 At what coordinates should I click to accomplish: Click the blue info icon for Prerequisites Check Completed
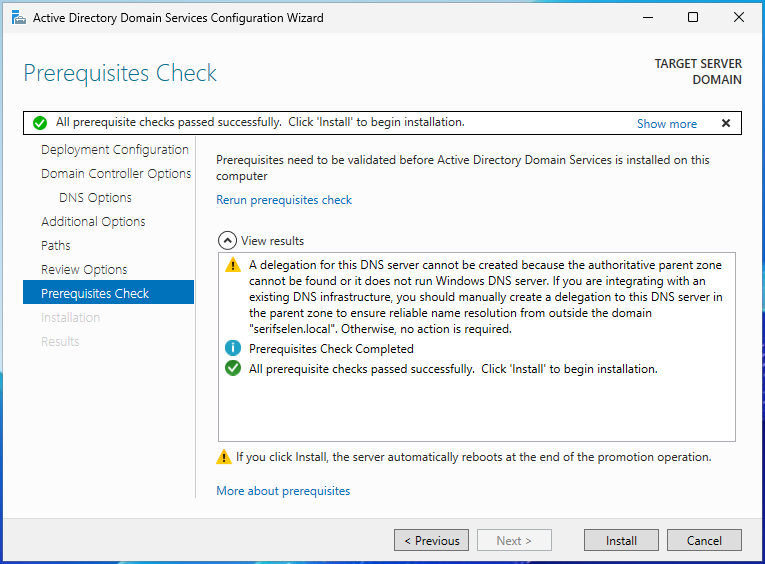pos(233,349)
